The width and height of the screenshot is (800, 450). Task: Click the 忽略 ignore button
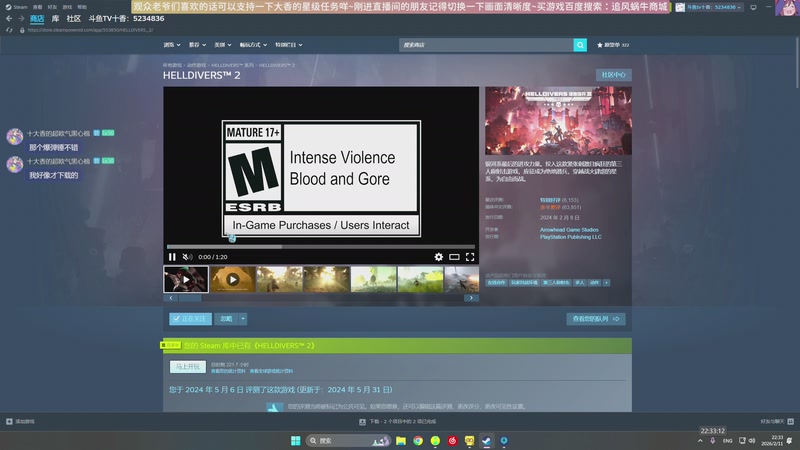(226, 319)
